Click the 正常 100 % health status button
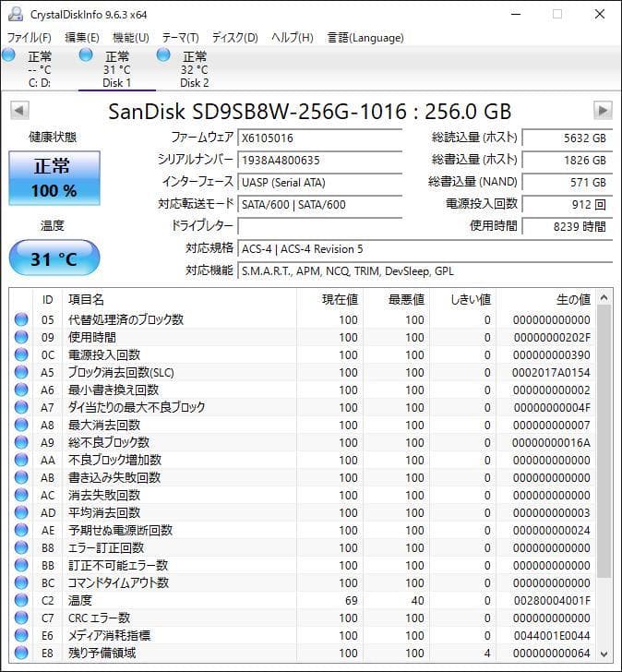 point(54,178)
